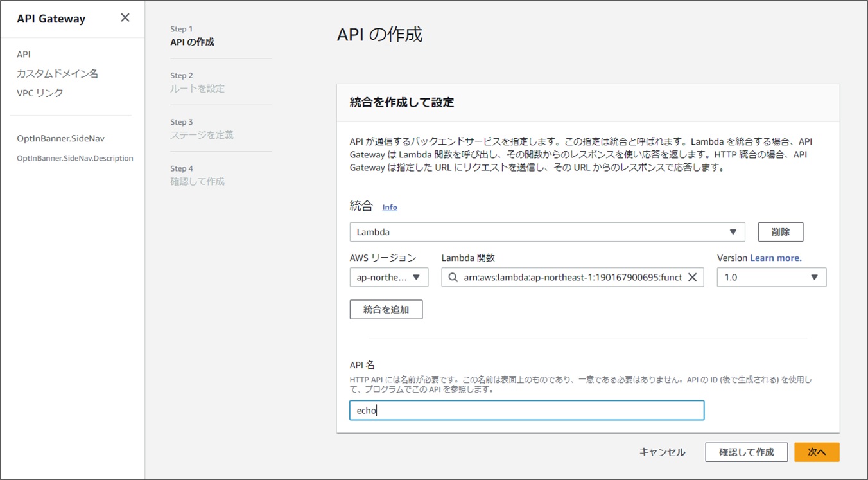This screenshot has height=480, width=868.
Task: Click the 統合を作成して設定 section header
Action: coord(402,102)
